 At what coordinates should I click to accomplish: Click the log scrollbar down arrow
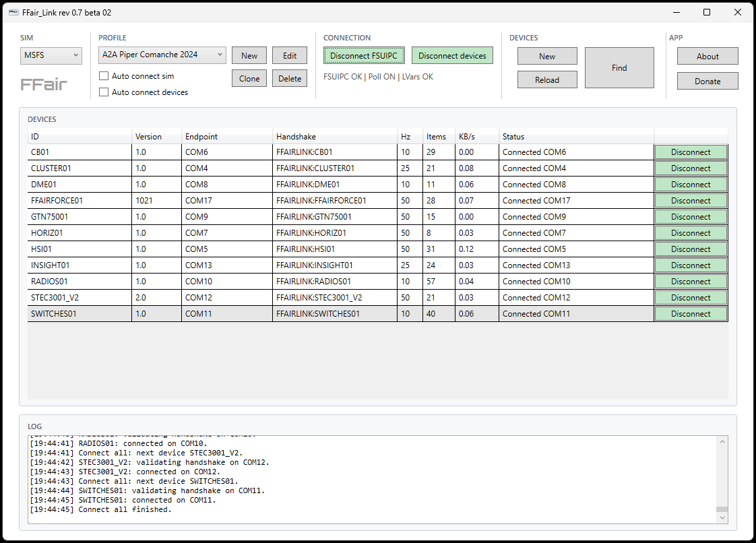722,517
